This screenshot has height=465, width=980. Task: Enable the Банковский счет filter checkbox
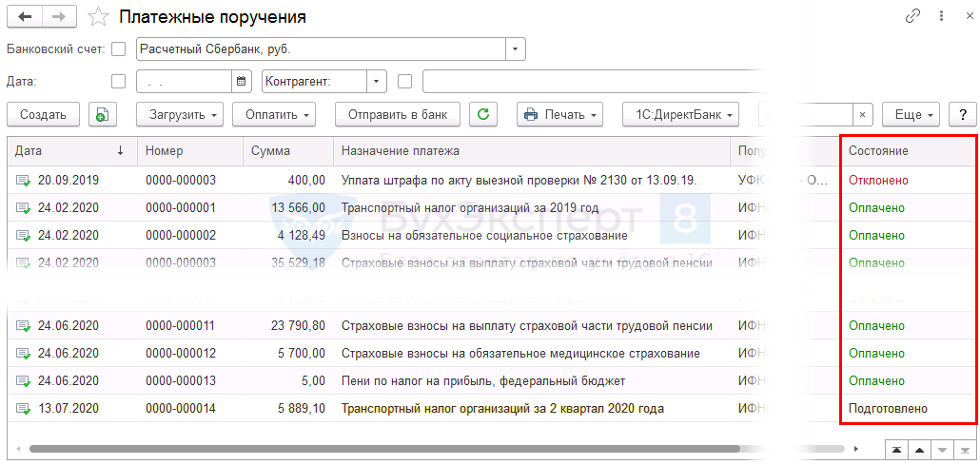pos(119,49)
